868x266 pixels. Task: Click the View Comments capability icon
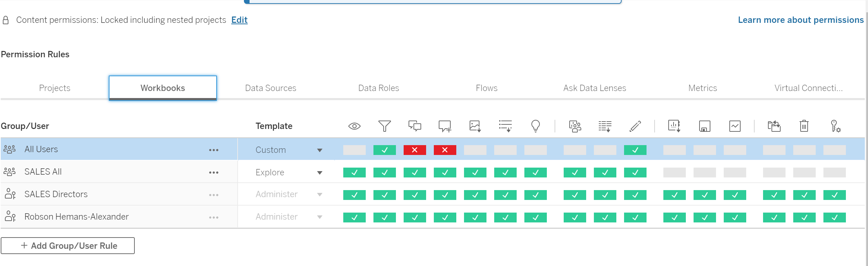(x=415, y=126)
